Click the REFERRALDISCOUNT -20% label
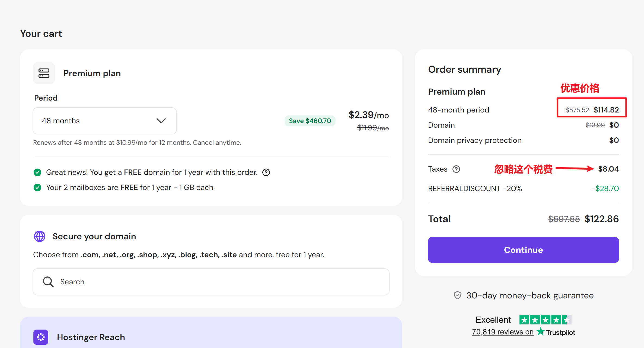Viewport: 644px width, 348px height. tap(475, 189)
